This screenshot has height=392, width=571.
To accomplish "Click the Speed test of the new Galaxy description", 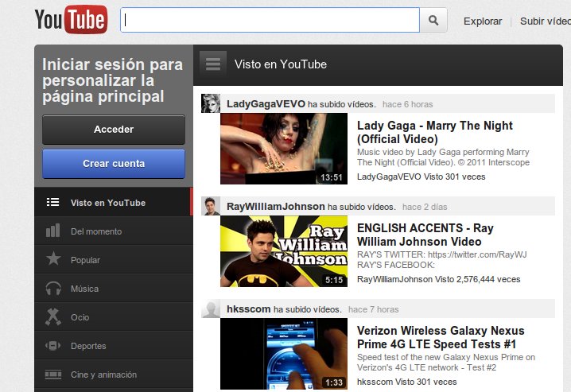I will coord(446,363).
